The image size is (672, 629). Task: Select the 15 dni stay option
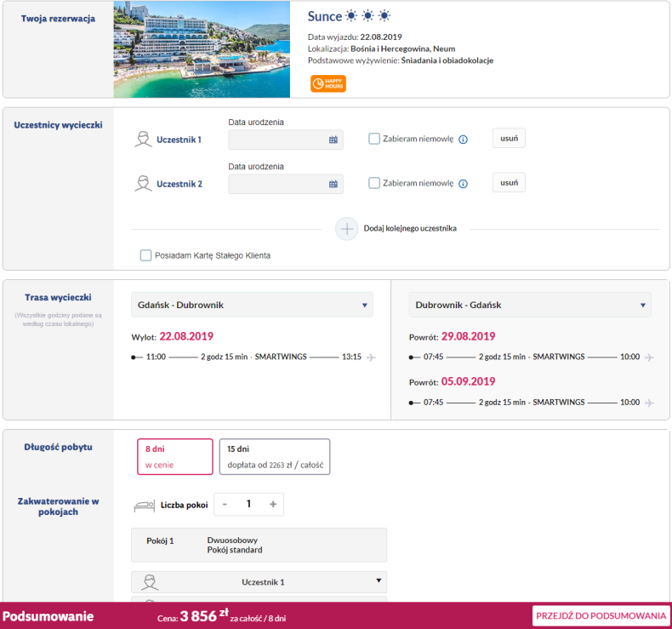coord(275,456)
